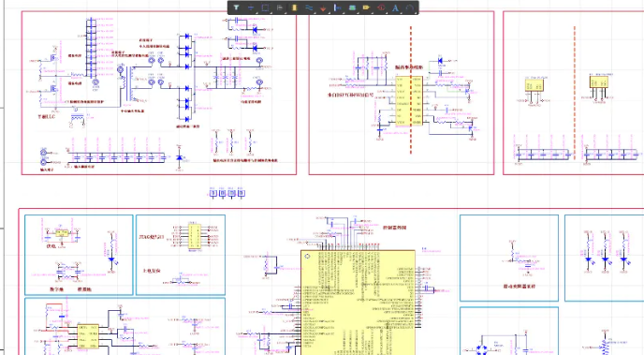
Task: Select the rightmost LED of three
Action: (623, 259)
